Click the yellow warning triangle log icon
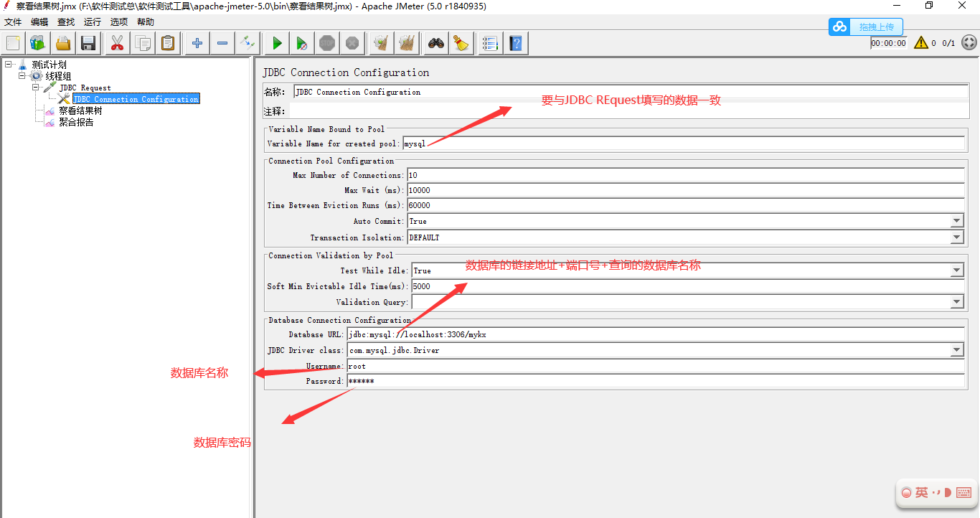The height and width of the screenshot is (518, 980). point(921,43)
